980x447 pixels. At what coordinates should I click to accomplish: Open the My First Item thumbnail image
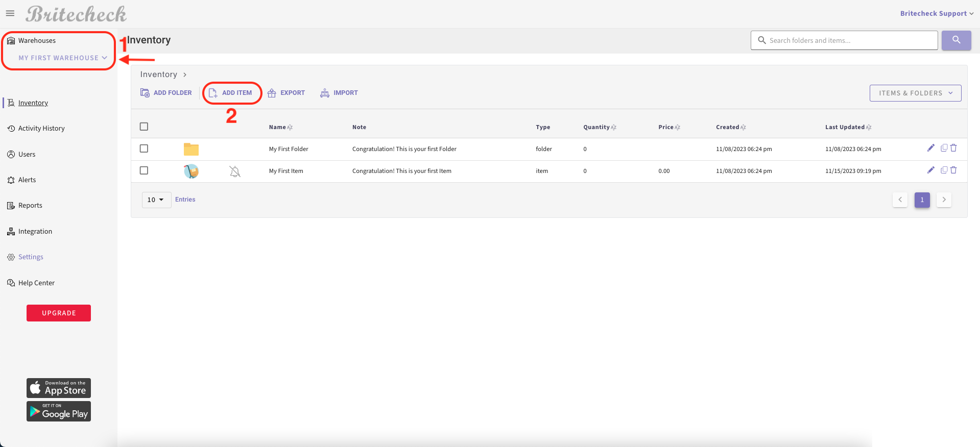191,171
